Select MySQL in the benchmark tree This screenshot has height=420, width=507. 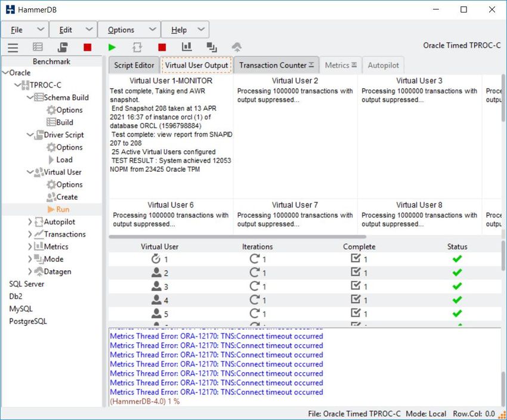click(21, 309)
